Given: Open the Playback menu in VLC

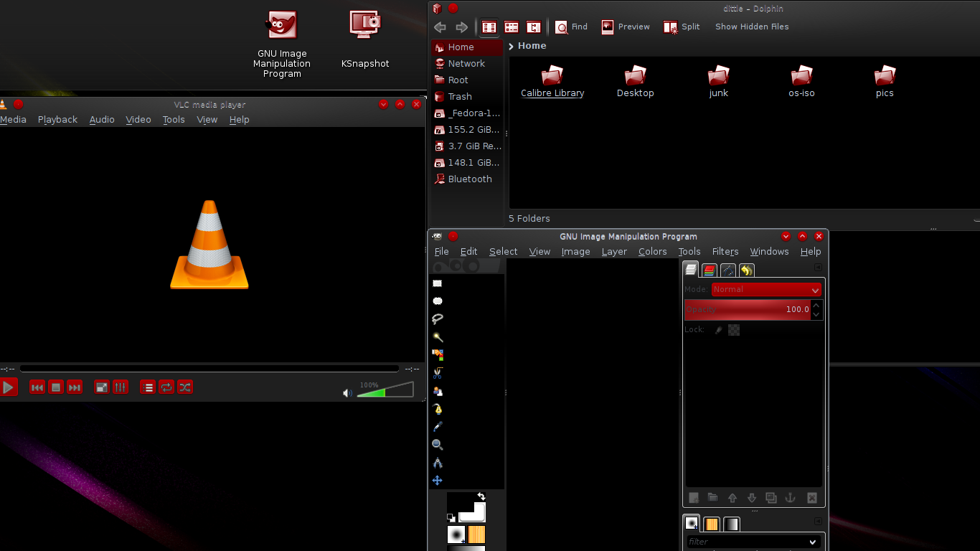Looking at the screenshot, I should (57, 120).
